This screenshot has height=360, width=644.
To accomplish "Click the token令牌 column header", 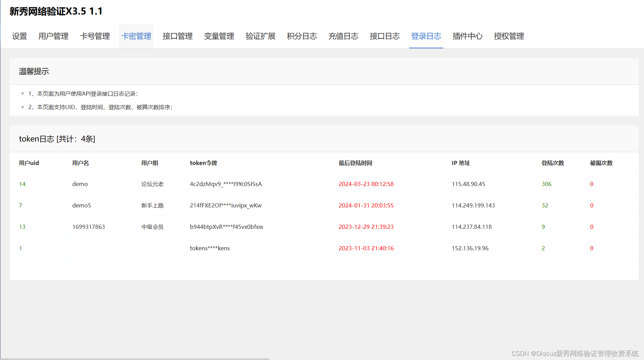I will tap(204, 163).
